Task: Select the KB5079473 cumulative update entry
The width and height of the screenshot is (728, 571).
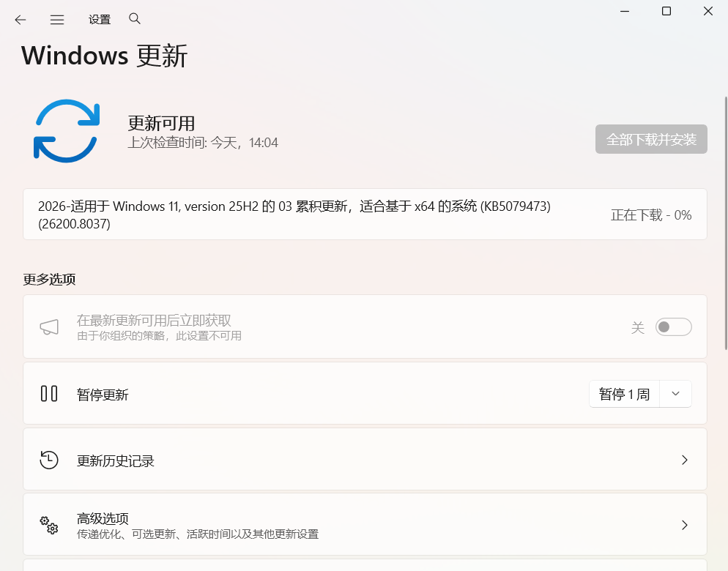Action: coord(365,214)
